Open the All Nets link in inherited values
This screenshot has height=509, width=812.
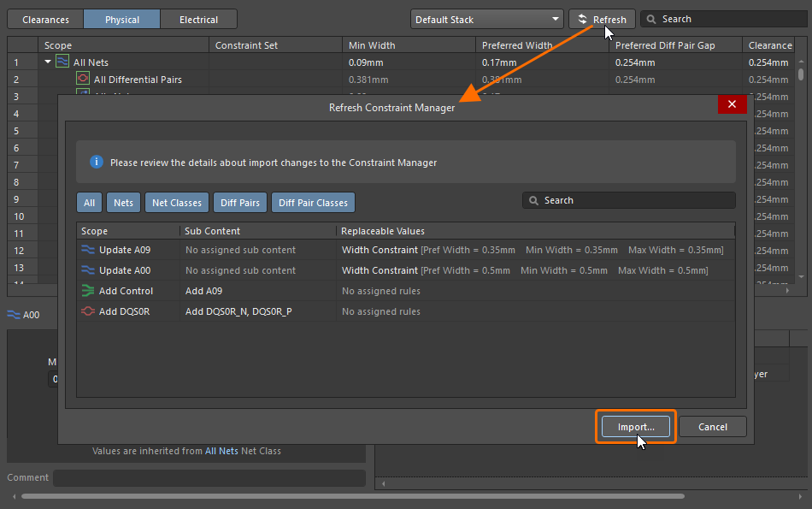click(x=221, y=451)
